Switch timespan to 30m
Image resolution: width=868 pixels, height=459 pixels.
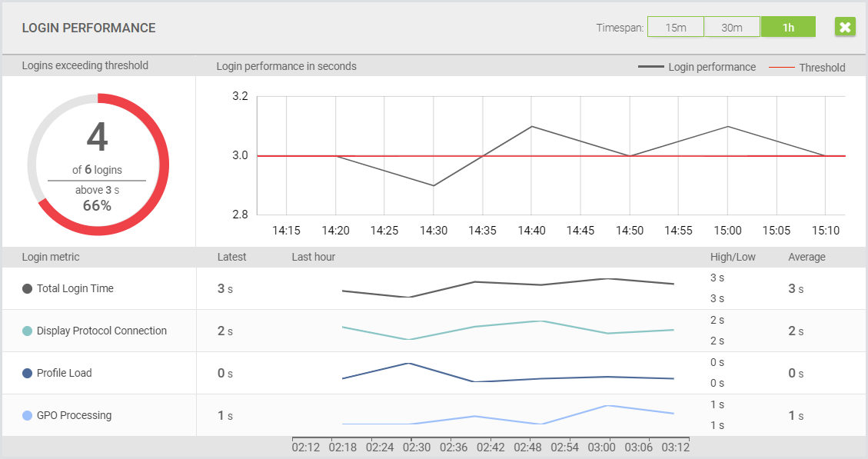tap(732, 28)
